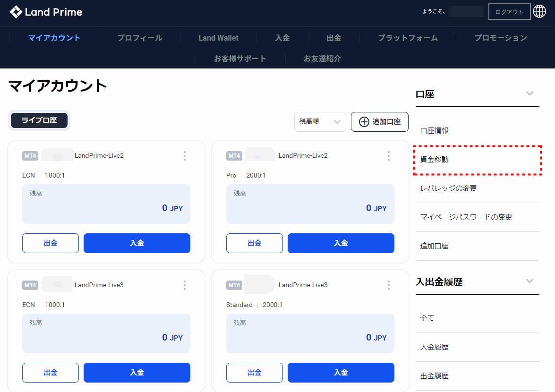Image resolution: width=555 pixels, height=392 pixels.
Task: Open the three-dot menu of Pro LandPrime-Live2
Action: point(389,156)
